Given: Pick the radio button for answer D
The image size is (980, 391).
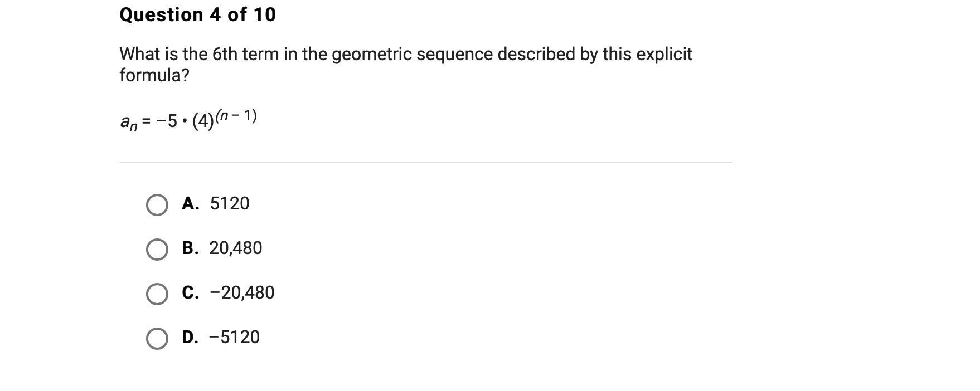Looking at the screenshot, I should pos(157,338).
